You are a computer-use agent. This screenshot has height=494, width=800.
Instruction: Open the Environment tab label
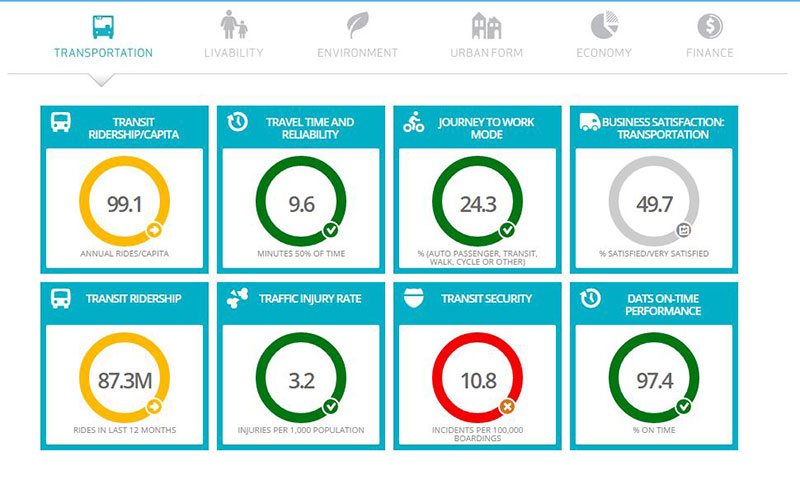tap(357, 53)
